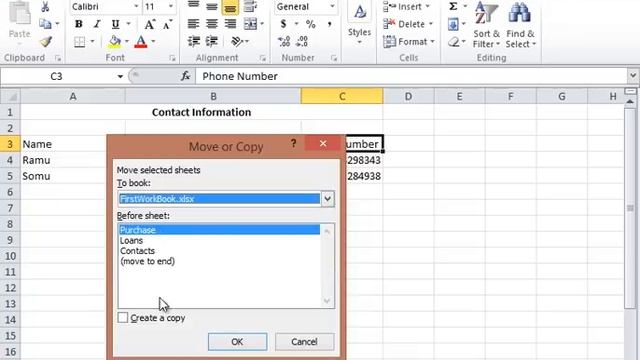Click the Copy icon in Clipboard
The height and width of the screenshot is (360, 640).
[45, 24]
